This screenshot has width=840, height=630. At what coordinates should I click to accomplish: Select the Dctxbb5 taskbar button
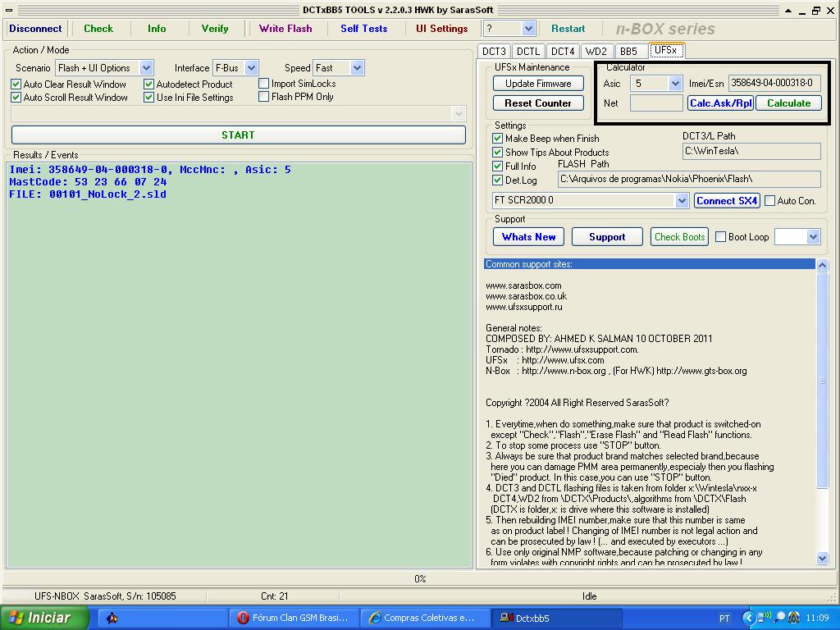[557, 619]
